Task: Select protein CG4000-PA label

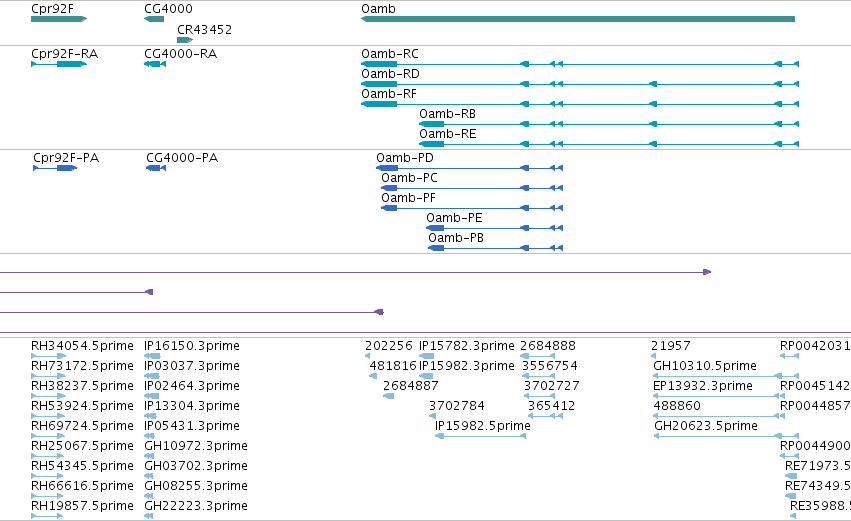Action: (182, 158)
